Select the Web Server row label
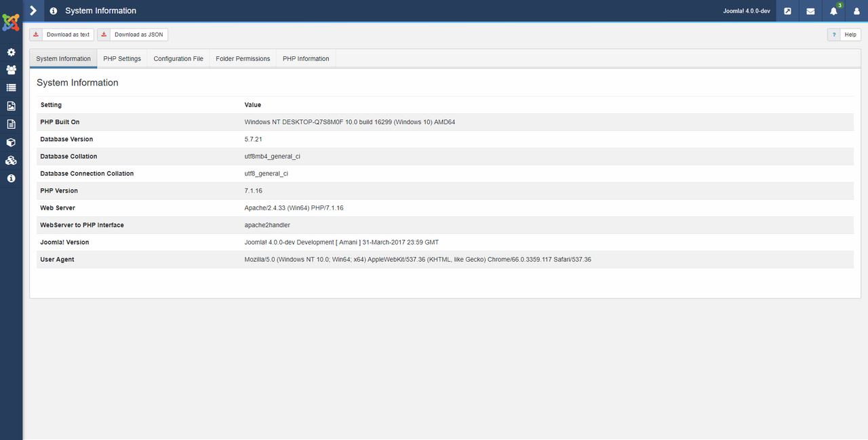Screen dimensions: 868x440 [x=58, y=208]
